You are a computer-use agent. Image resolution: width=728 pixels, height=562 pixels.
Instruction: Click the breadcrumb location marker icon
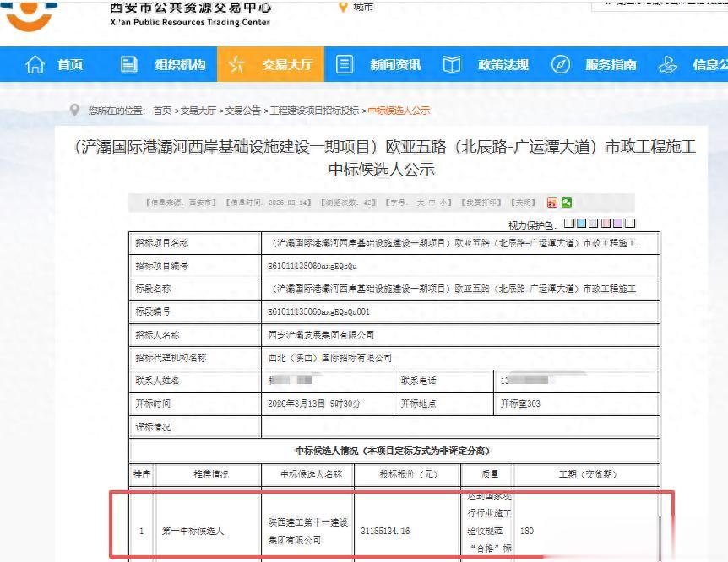[x=74, y=110]
